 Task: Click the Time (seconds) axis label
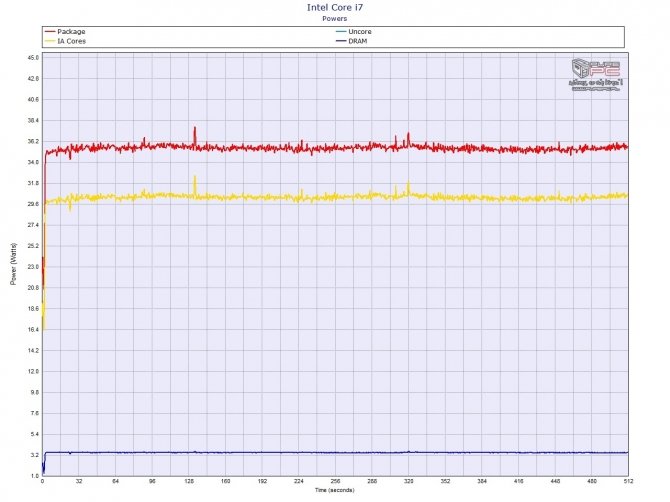click(x=335, y=491)
